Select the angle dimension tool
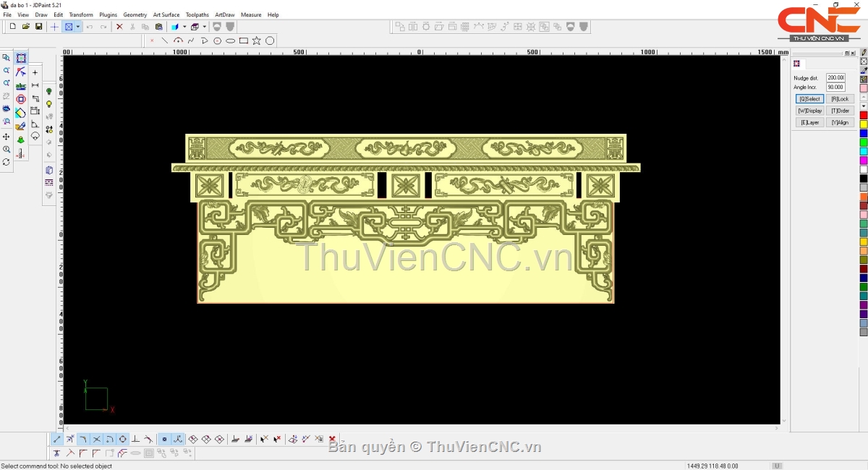The width and height of the screenshot is (868, 470). [x=35, y=124]
